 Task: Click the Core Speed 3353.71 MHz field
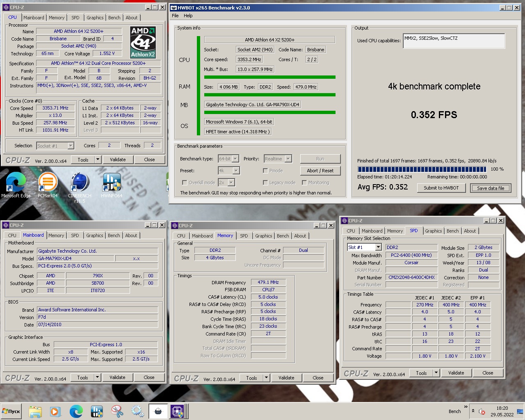(x=55, y=108)
